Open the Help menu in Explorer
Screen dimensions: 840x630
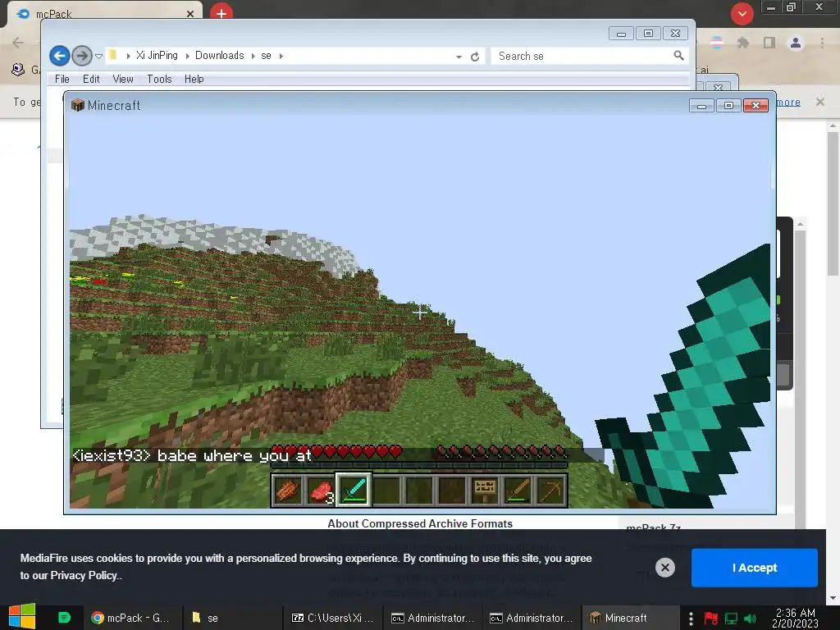[194, 80]
